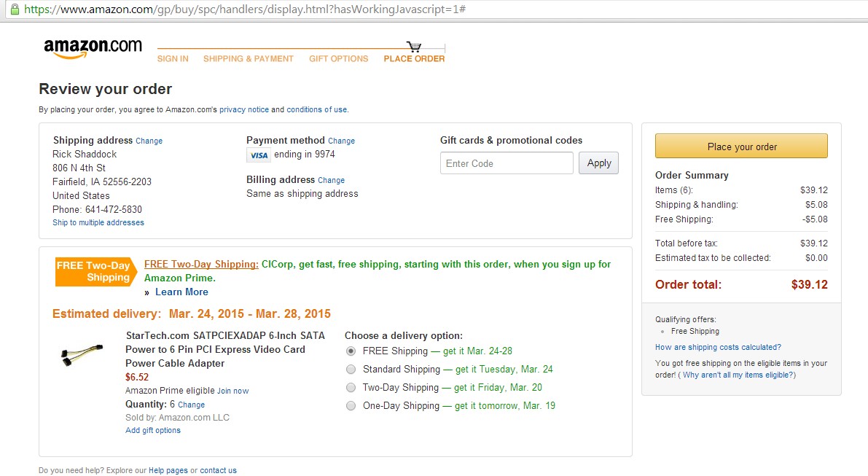868x476 pixels.
Task: Change the item quantity
Action: coord(191,405)
